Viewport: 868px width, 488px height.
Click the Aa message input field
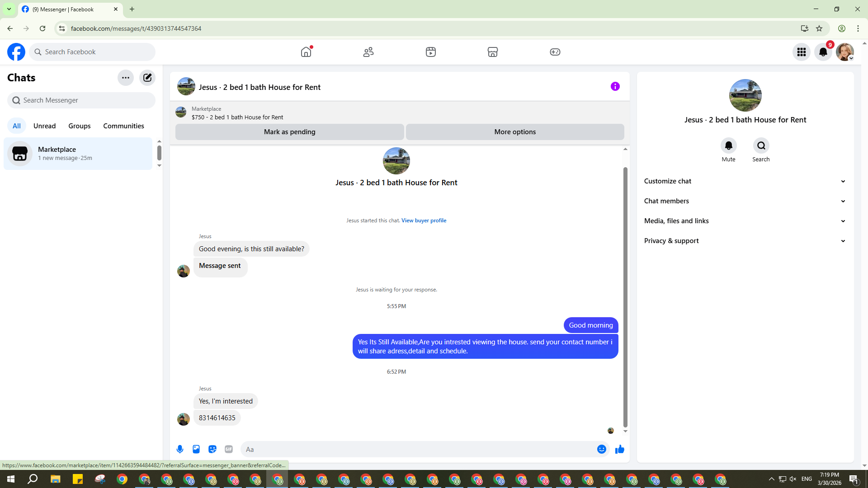click(x=418, y=449)
